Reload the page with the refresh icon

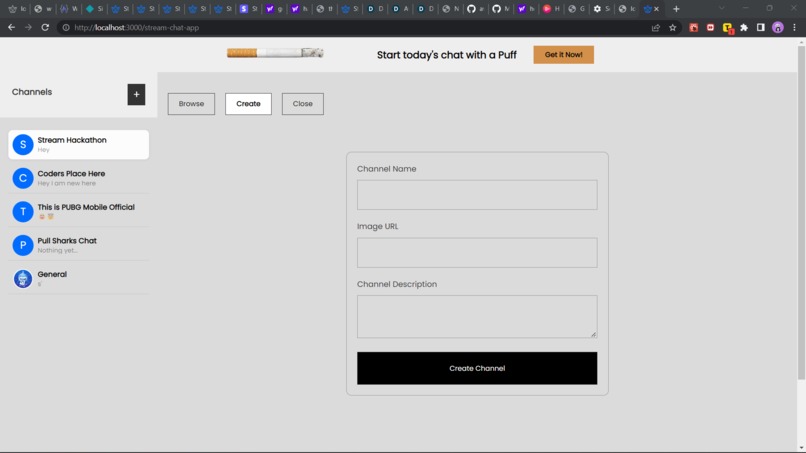(45, 27)
